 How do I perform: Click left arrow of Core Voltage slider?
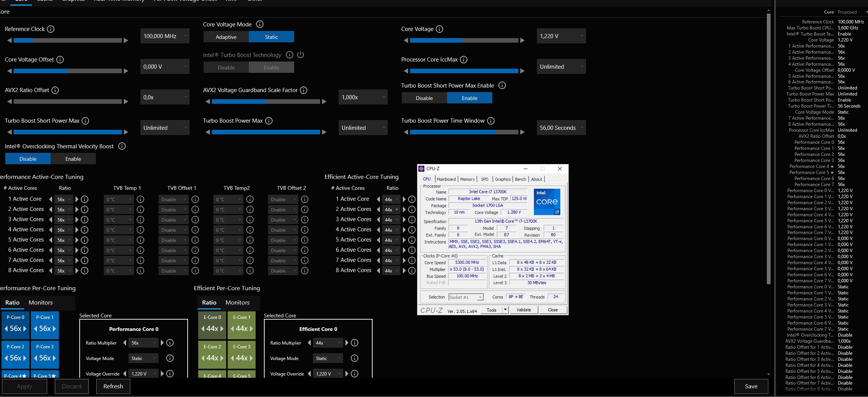click(x=406, y=40)
